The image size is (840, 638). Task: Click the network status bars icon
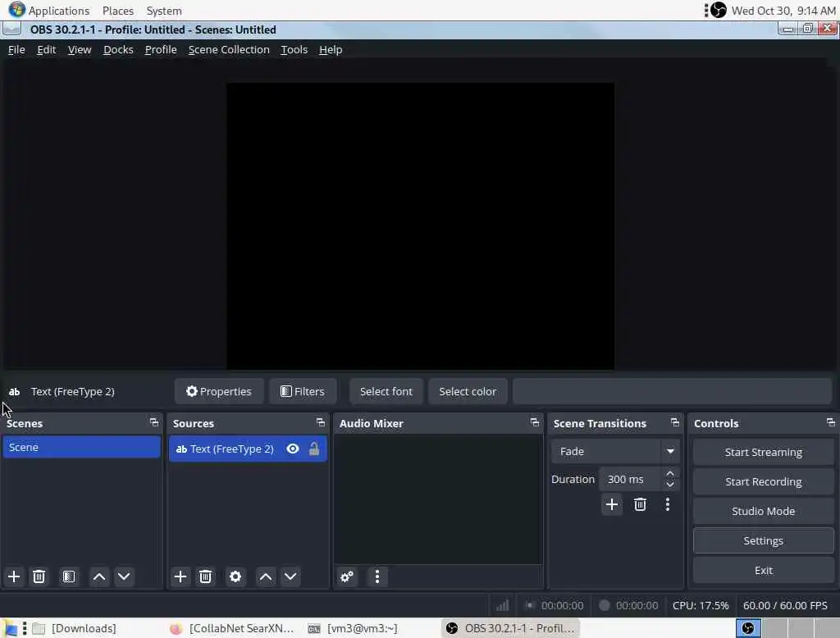pos(503,605)
